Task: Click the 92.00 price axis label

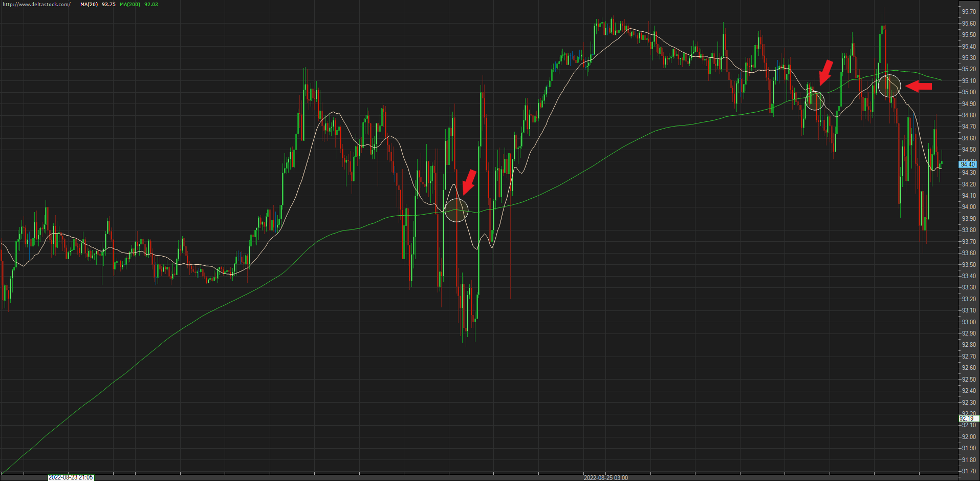Action: pyautogui.click(x=968, y=437)
